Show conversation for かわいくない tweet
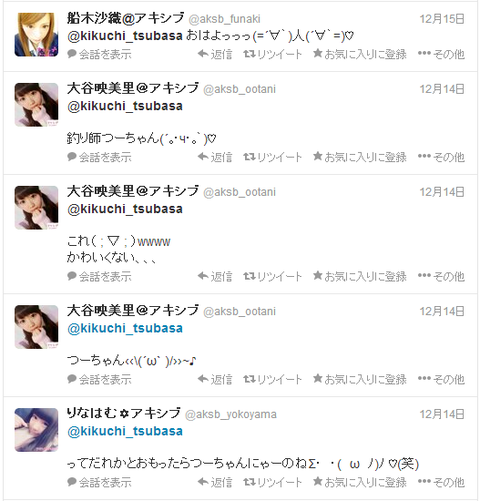The image size is (480, 501). tap(99, 276)
